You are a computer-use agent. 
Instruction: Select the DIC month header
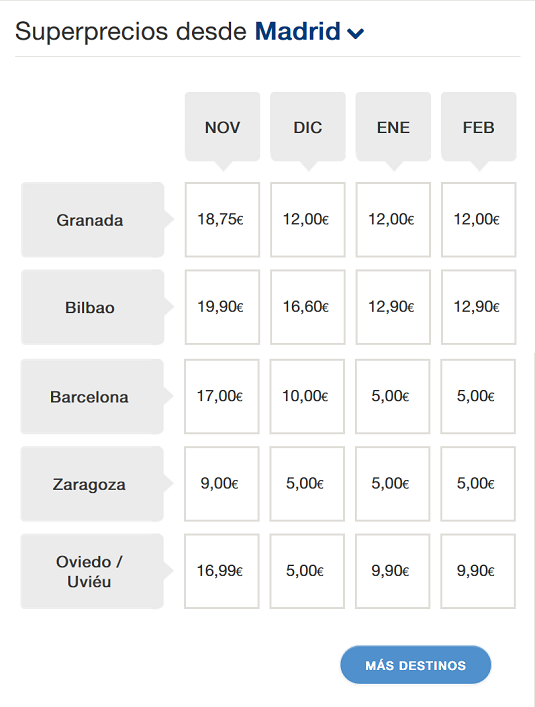[x=308, y=128]
